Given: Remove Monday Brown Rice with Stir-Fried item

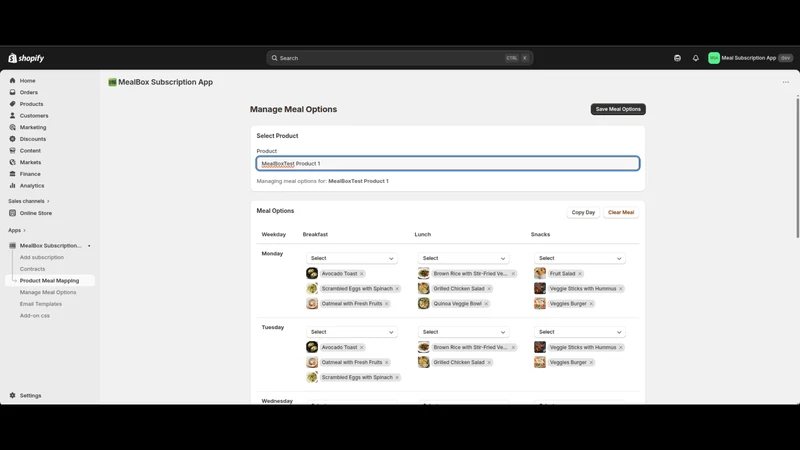Looking at the screenshot, I should [x=513, y=274].
